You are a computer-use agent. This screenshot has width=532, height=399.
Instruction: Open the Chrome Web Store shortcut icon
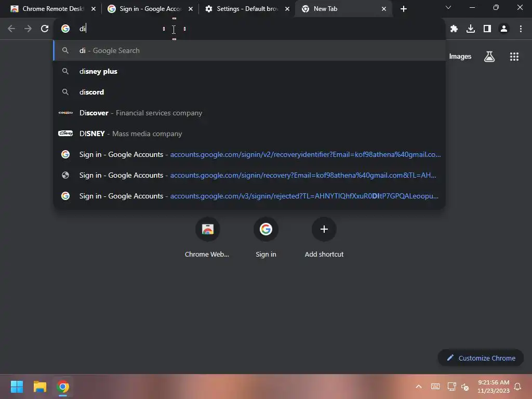click(208, 229)
